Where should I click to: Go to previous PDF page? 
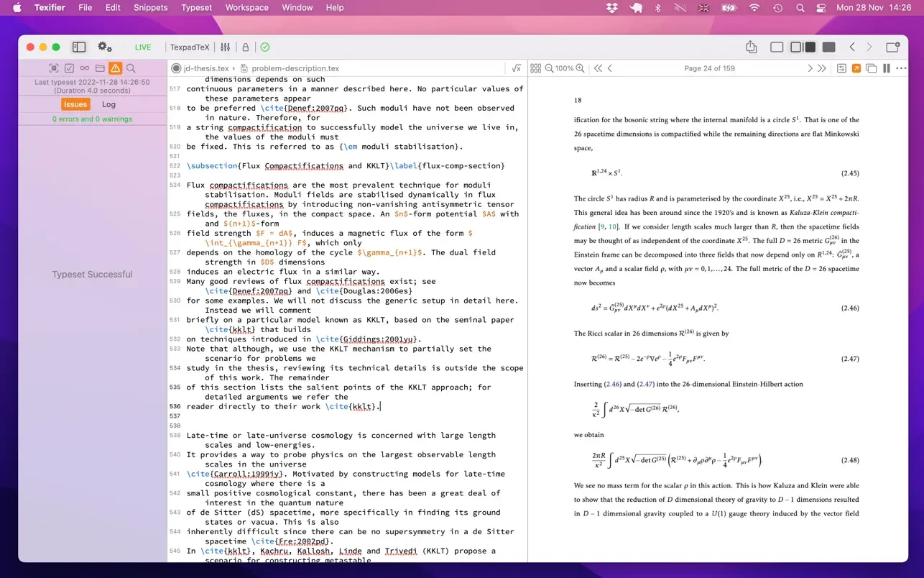[610, 68]
